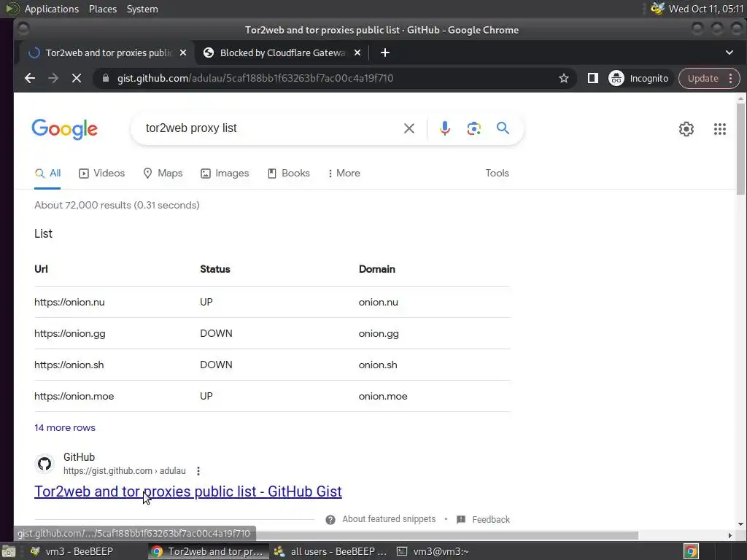Screen dimensions: 747x560
Task: Click https://onion.gg table cell
Action: tap(70, 334)
